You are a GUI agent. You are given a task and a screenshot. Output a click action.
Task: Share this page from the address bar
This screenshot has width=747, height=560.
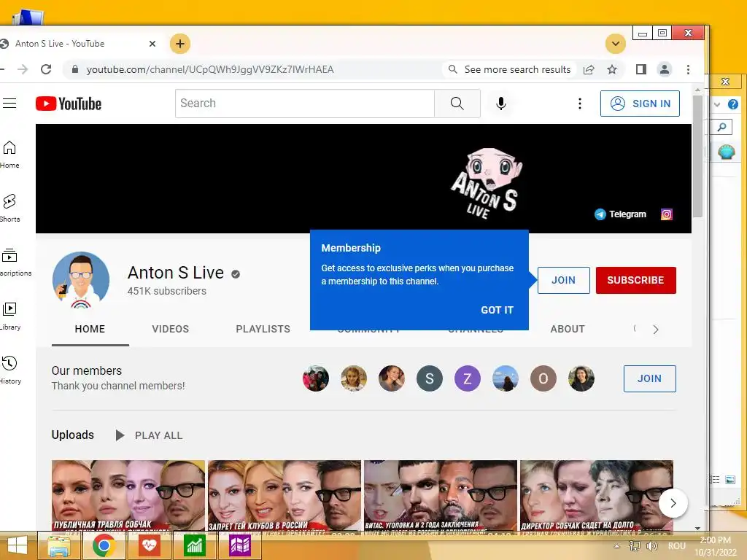pos(589,69)
